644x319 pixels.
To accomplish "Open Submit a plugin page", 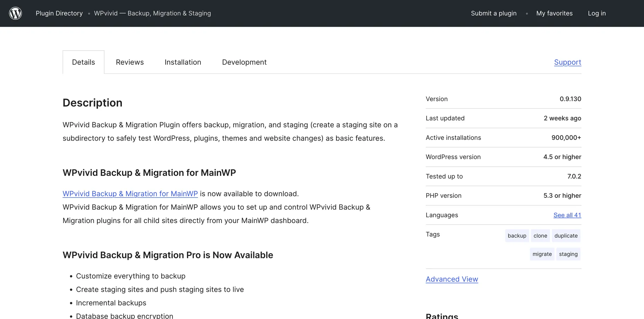I will click(x=494, y=13).
